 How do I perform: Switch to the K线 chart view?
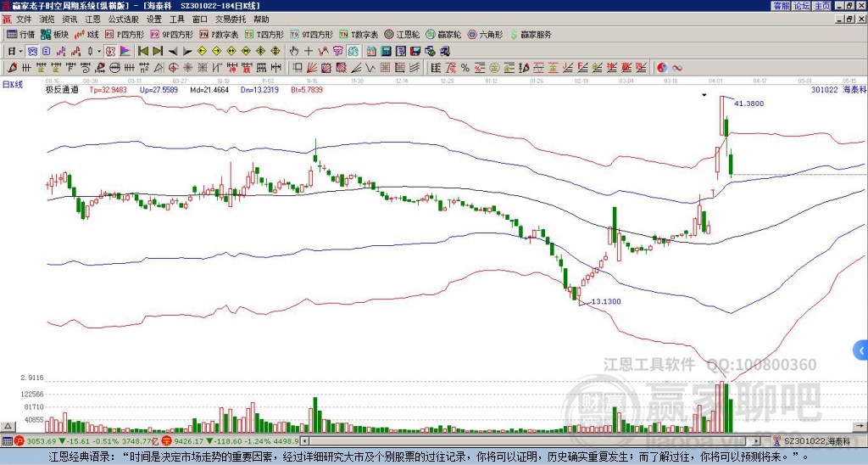86,34
